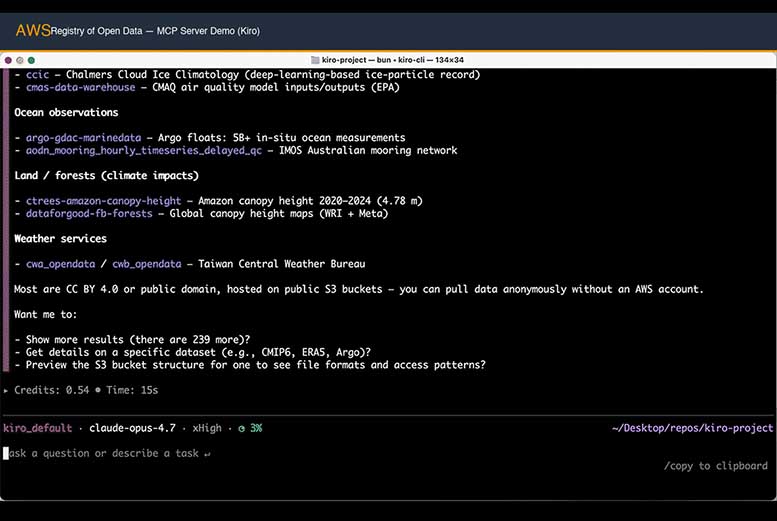Click the 3% context usage value

(x=256, y=428)
